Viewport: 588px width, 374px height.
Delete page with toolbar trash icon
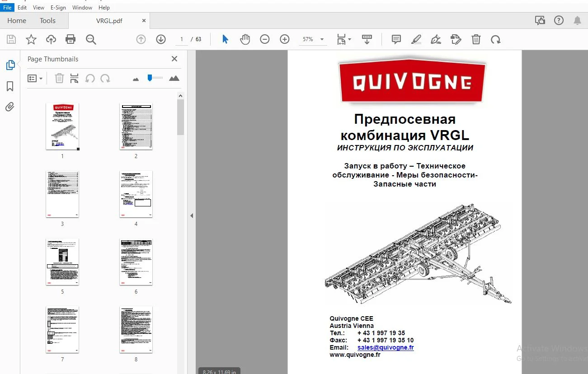tap(476, 39)
